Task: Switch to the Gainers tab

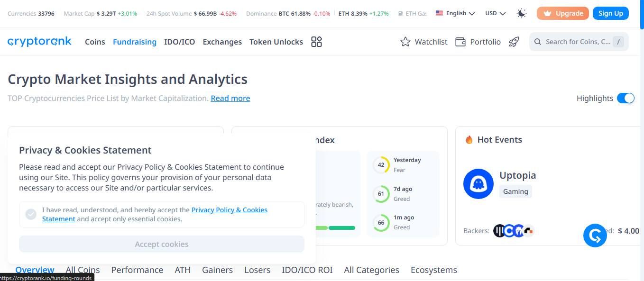Action: click(217, 270)
